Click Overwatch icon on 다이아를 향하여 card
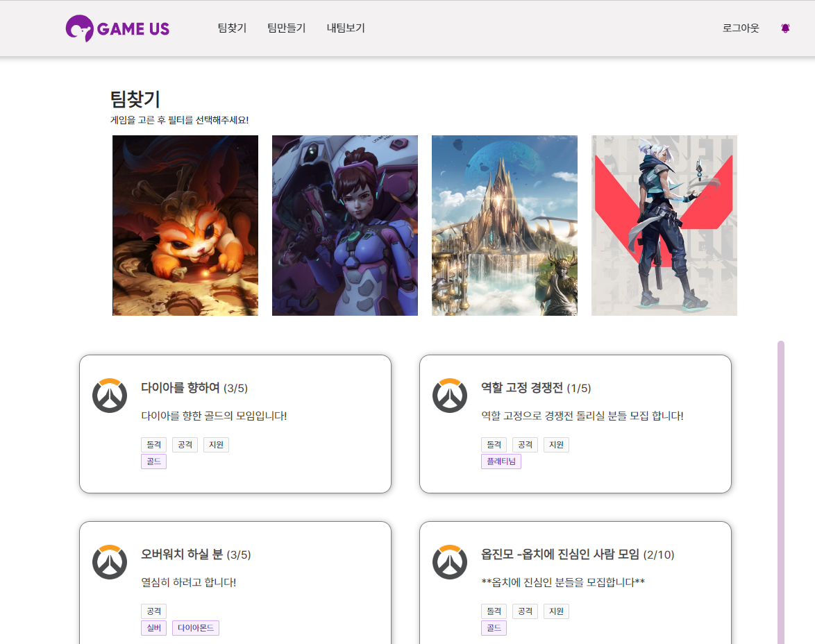Screen dimensions: 815x644 [110, 396]
